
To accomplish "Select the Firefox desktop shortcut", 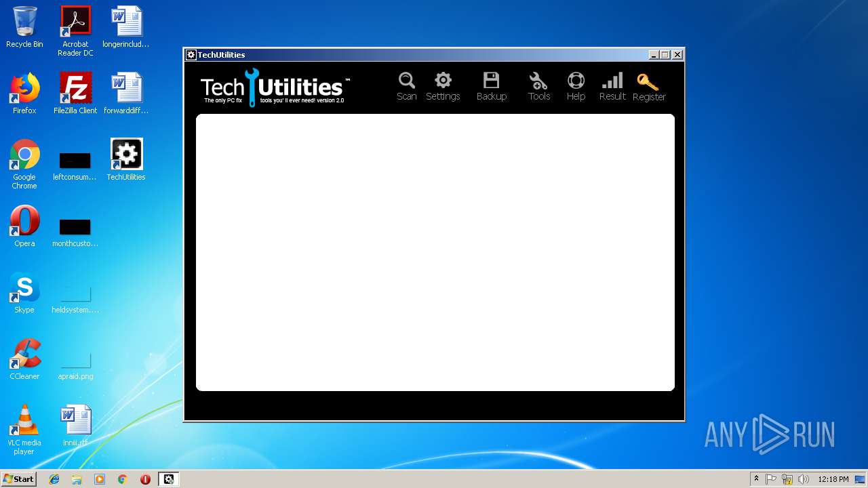I will pyautogui.click(x=24, y=94).
